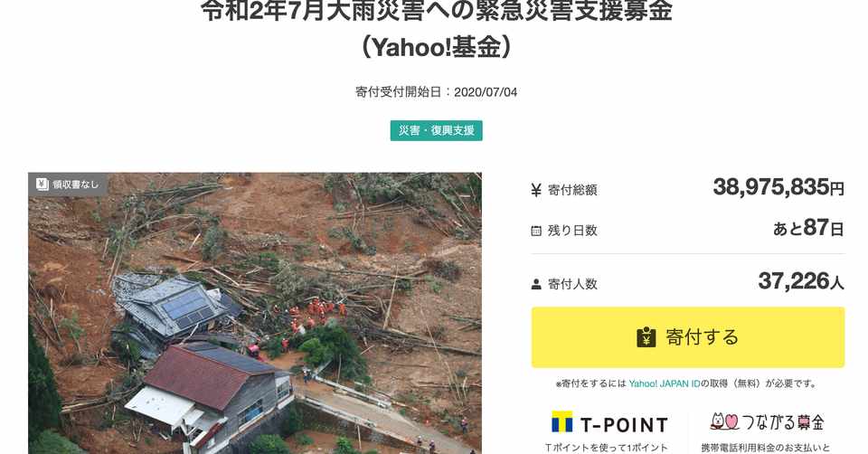Click the つながる募金 logo
Screen dimensions: 868x454
coord(768,421)
